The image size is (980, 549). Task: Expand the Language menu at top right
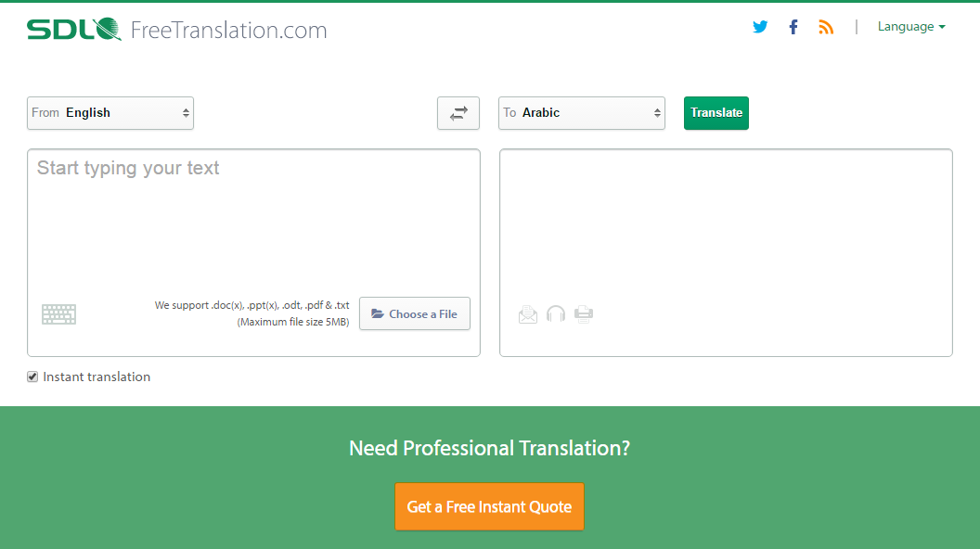[x=911, y=27]
